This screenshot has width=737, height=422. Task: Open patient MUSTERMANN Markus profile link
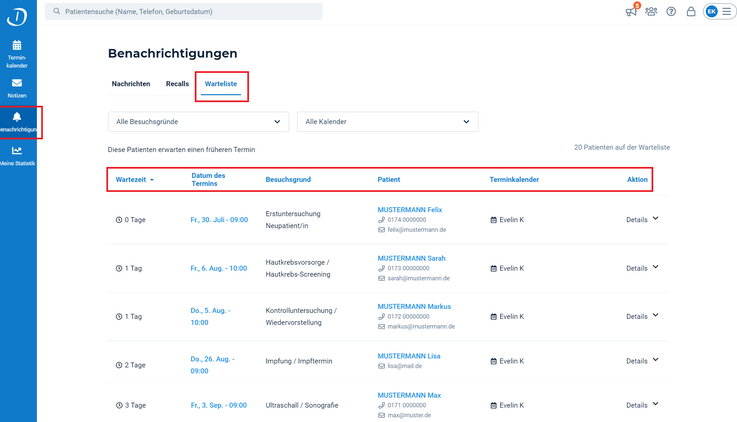pos(414,306)
